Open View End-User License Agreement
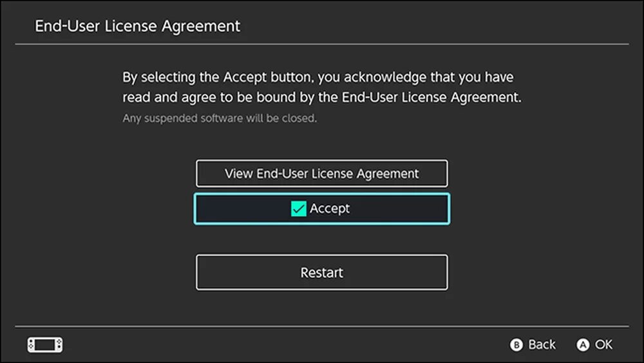The height and width of the screenshot is (363, 644). click(x=321, y=173)
